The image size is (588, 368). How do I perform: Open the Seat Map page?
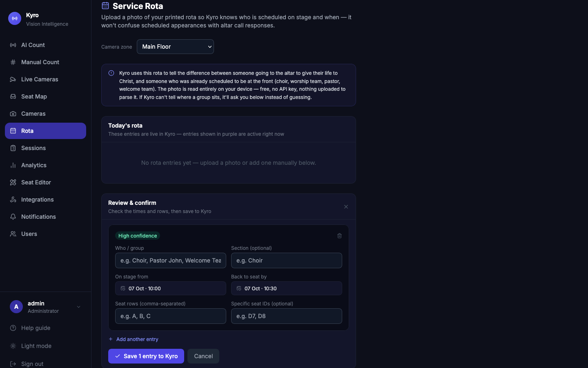(45, 96)
